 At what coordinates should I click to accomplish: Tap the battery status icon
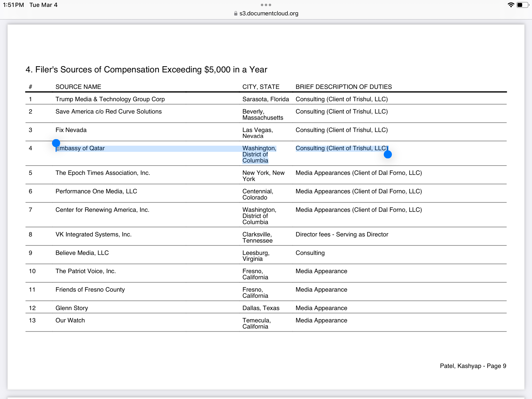coord(523,5)
